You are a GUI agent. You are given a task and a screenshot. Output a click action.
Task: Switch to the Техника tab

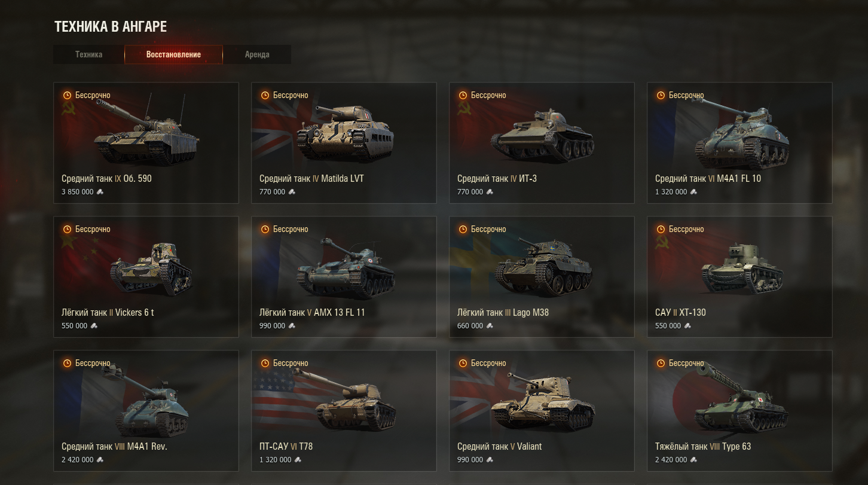(x=88, y=54)
